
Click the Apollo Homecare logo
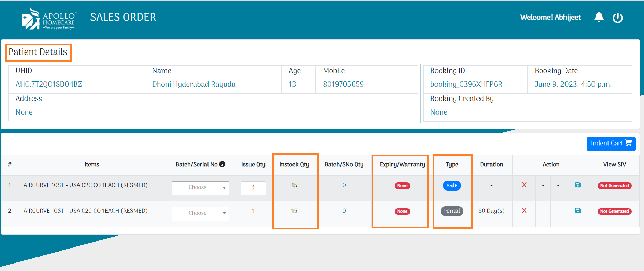pos(49,19)
